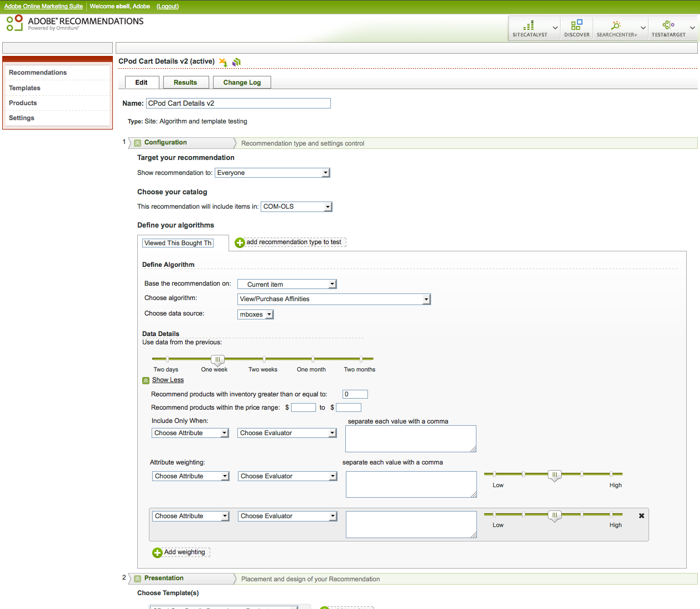Set data range slider to Two days
700x609 pixels.
pyautogui.click(x=167, y=359)
